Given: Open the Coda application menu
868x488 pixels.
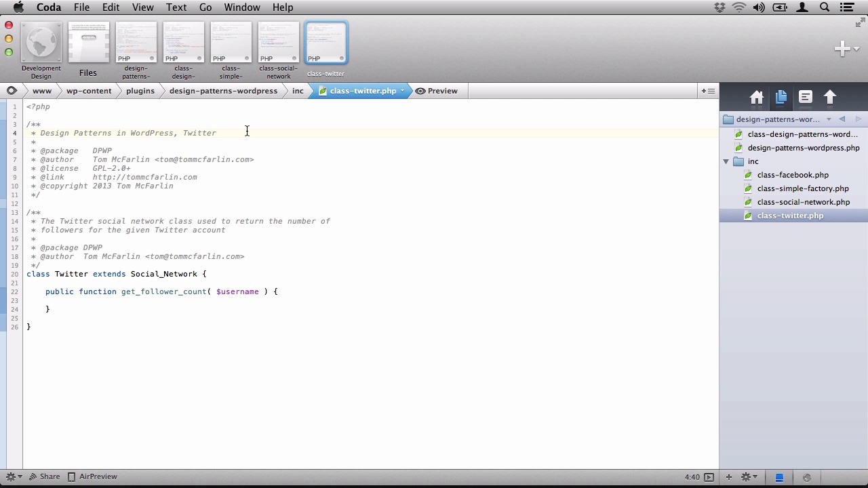Looking at the screenshot, I should 49,7.
